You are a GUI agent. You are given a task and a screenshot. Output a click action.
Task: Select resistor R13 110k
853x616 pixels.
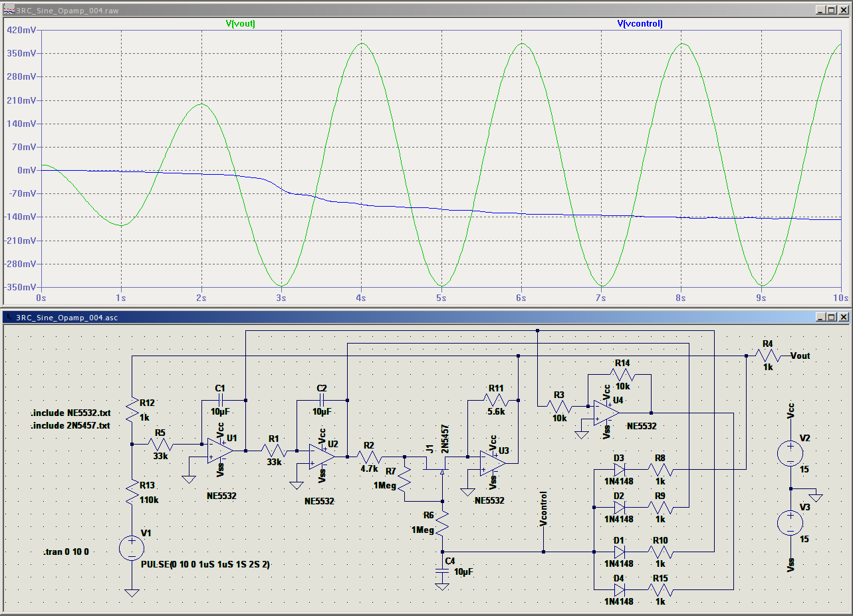click(x=132, y=493)
